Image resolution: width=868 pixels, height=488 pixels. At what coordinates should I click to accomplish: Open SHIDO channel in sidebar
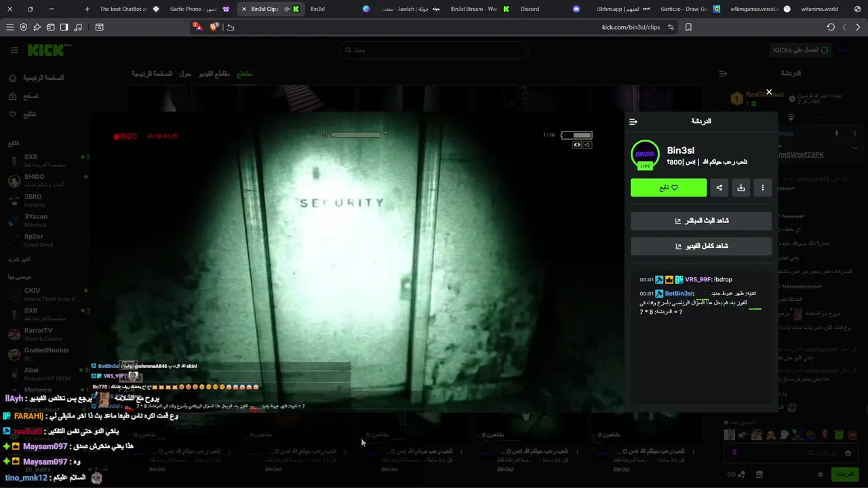[x=47, y=181]
